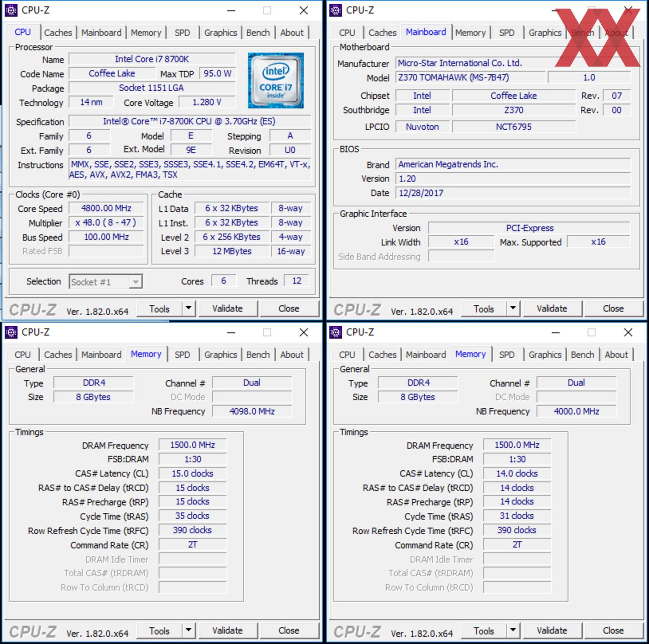Click the CPU-Z app icon in top-left window

click(x=11, y=10)
